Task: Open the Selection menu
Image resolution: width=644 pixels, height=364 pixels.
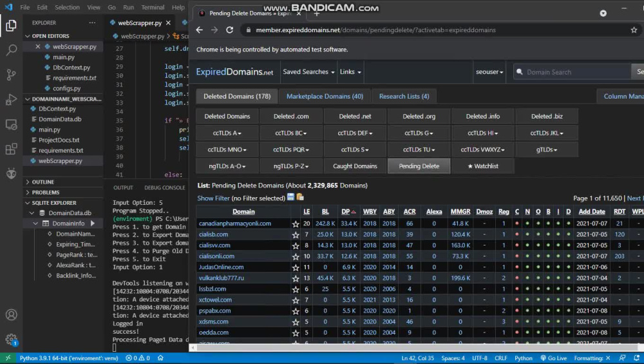Action: tap(67, 7)
